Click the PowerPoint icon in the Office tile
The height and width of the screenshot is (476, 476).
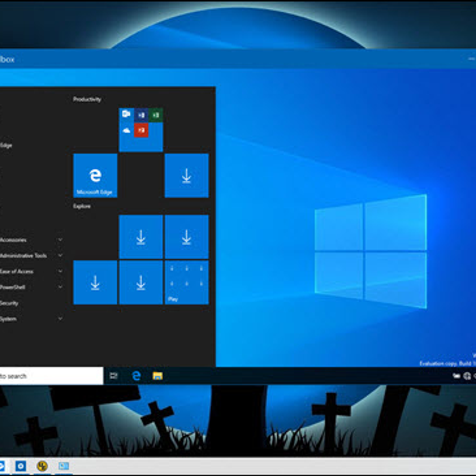[x=141, y=130]
